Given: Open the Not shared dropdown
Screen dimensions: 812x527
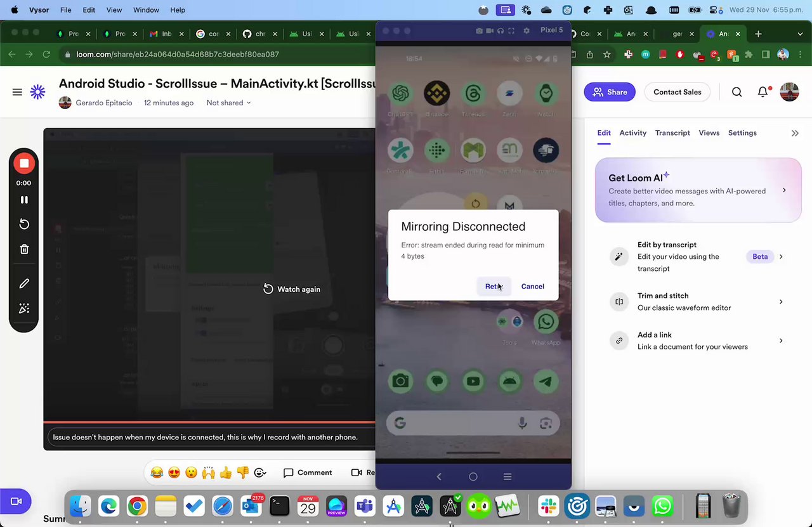Looking at the screenshot, I should point(228,103).
